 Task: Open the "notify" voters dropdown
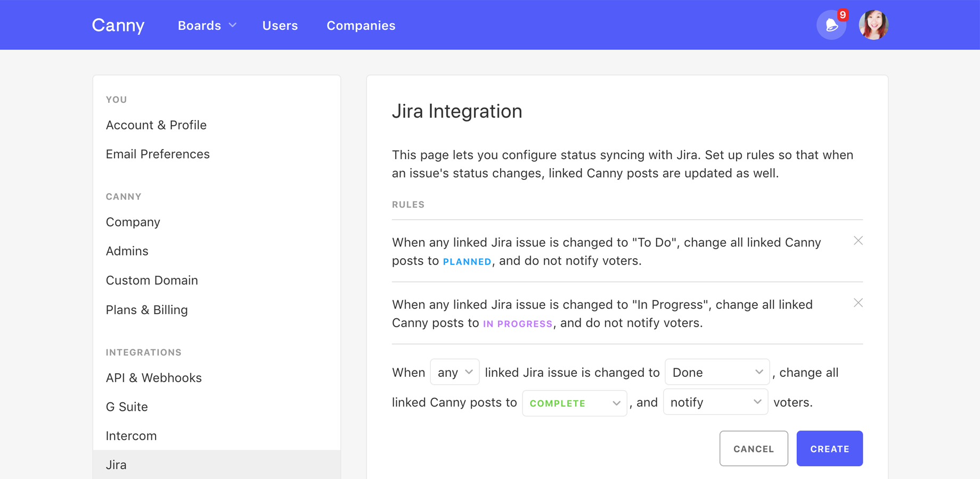coord(715,402)
